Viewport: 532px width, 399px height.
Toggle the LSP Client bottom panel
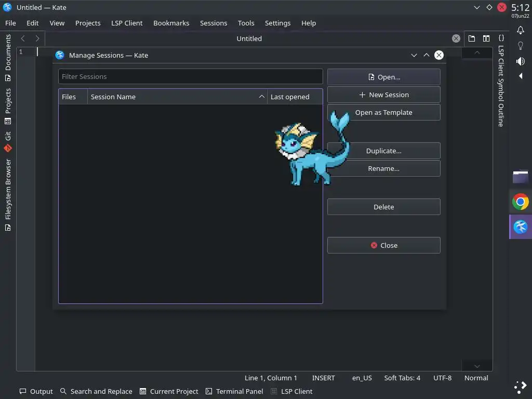coord(292,391)
